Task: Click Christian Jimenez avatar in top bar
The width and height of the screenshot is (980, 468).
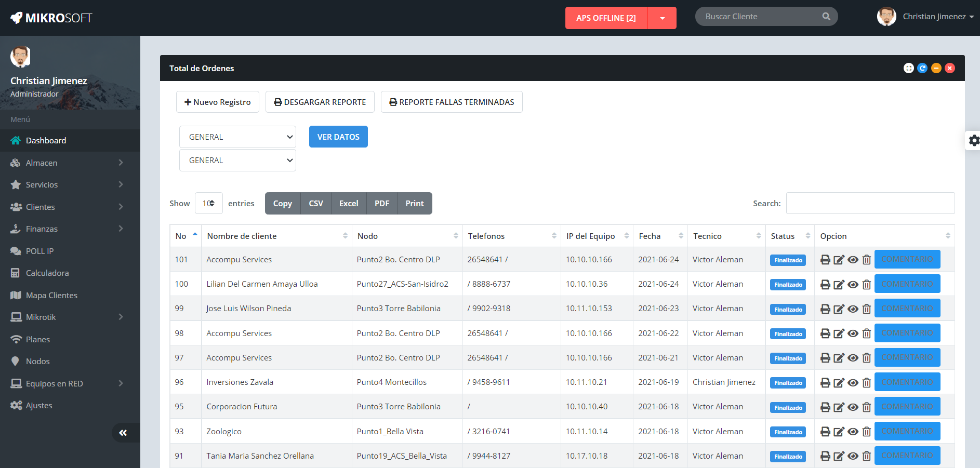Action: (x=886, y=17)
